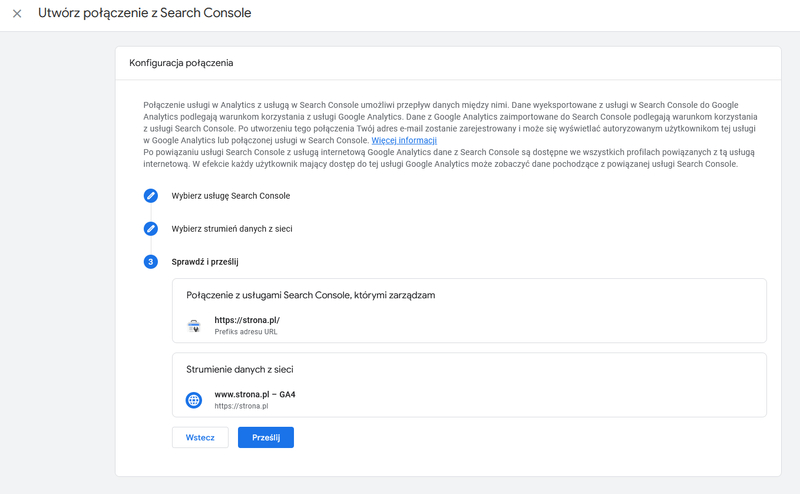This screenshot has width=800, height=494.
Task: Select 'Wybierz usługę Search Console' step label
Action: coord(231,196)
